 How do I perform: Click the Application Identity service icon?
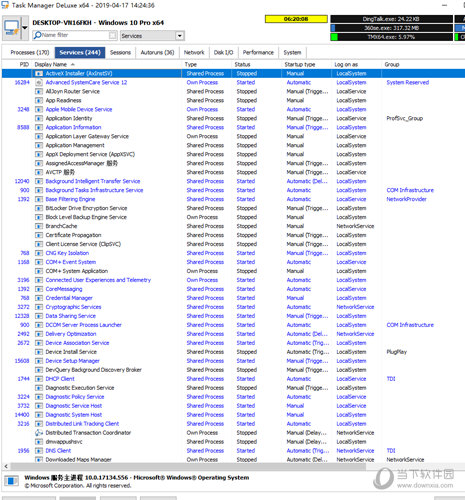point(39,118)
